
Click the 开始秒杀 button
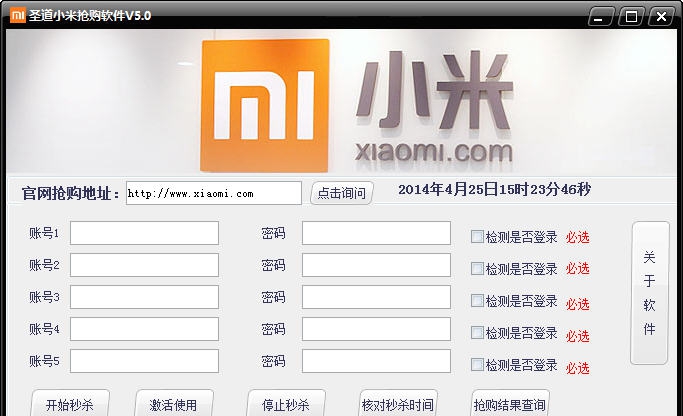tap(70, 403)
